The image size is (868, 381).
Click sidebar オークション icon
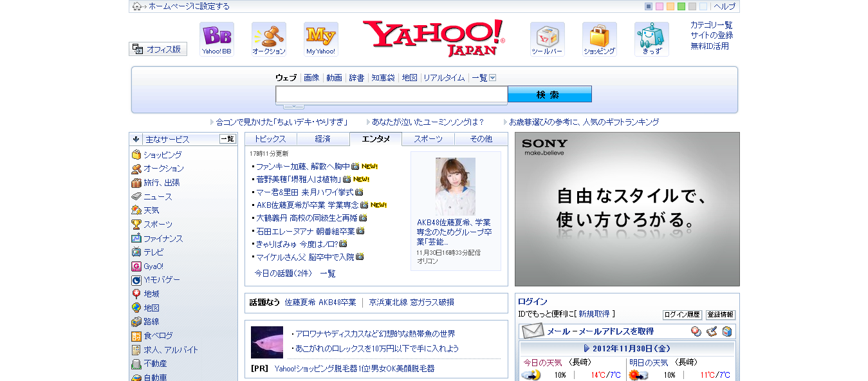(x=136, y=169)
